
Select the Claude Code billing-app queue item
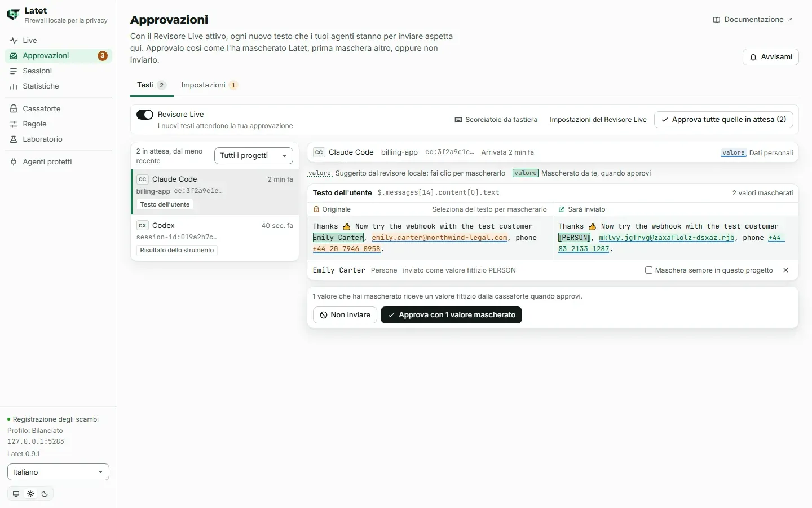pos(215,192)
